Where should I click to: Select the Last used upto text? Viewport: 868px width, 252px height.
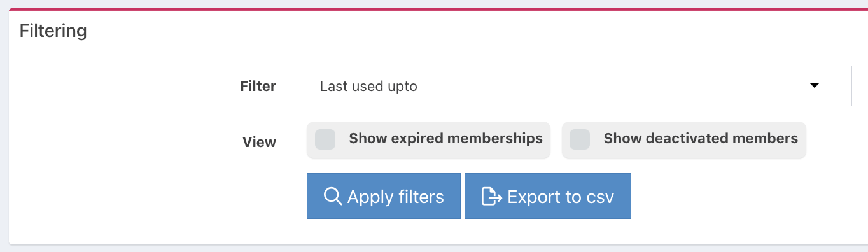point(368,86)
